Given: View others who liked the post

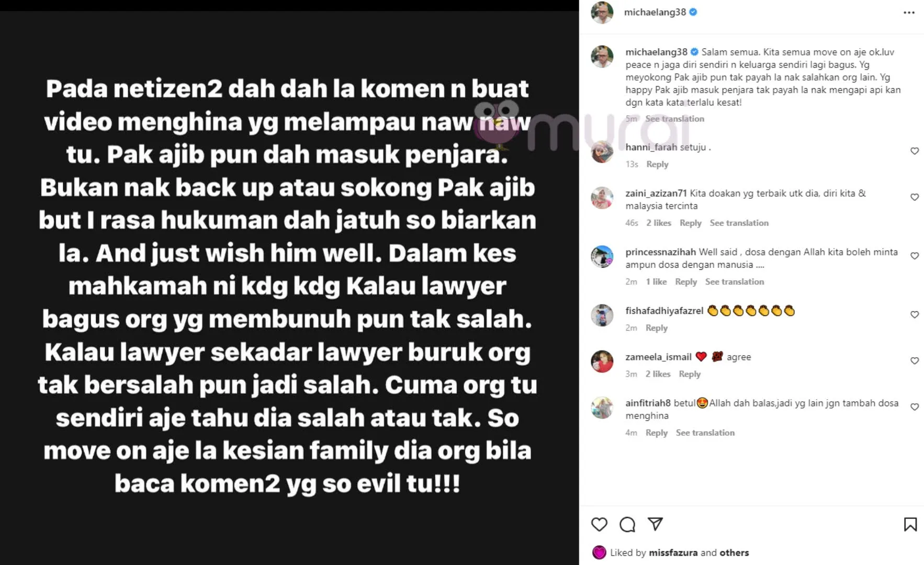Looking at the screenshot, I should (x=734, y=552).
